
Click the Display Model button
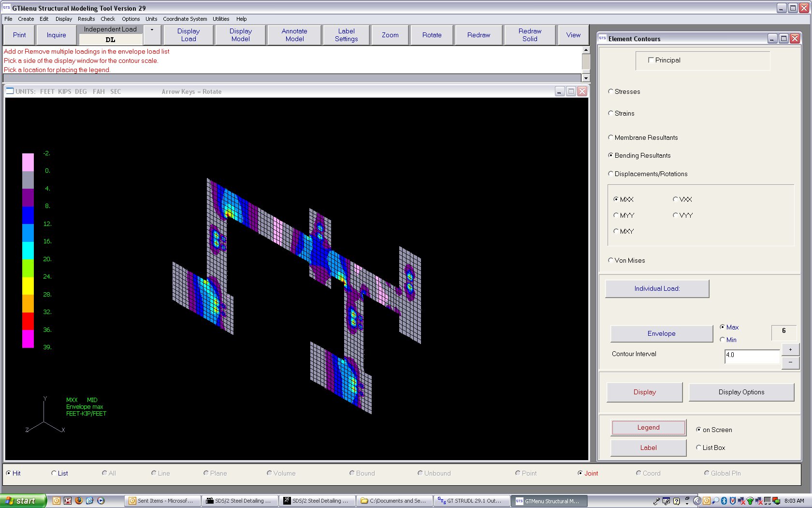[241, 35]
